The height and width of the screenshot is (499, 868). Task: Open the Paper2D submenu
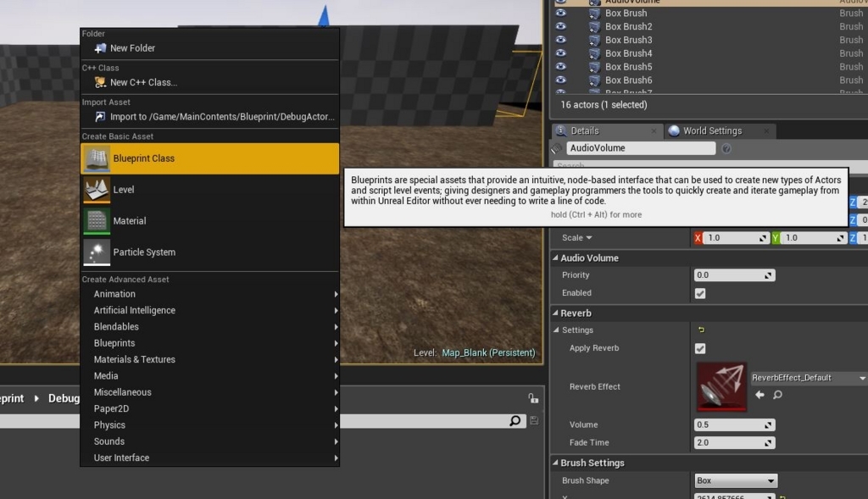pos(210,409)
